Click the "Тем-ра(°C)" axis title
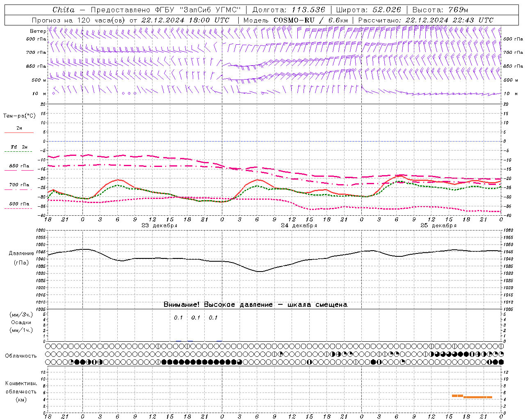Viewport: 525px width, 420px height. coord(19,116)
